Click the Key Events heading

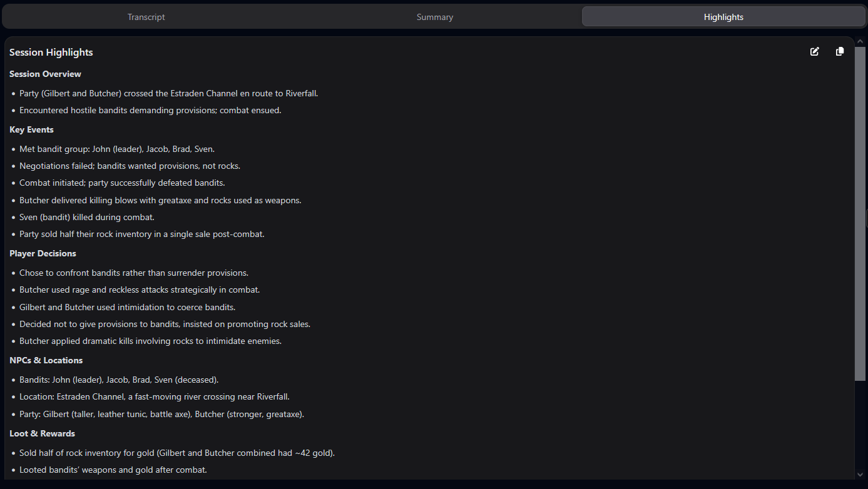coord(31,129)
